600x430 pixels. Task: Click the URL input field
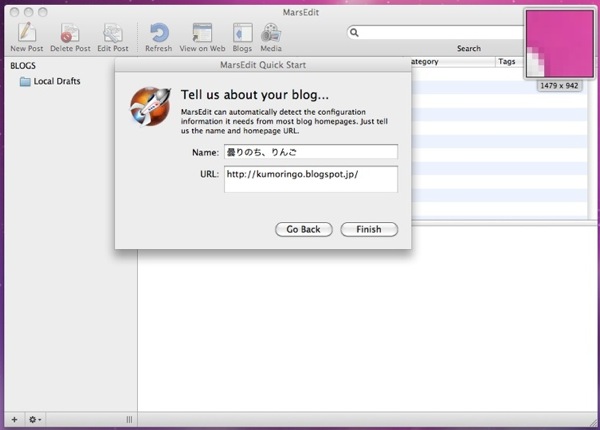[x=311, y=179]
